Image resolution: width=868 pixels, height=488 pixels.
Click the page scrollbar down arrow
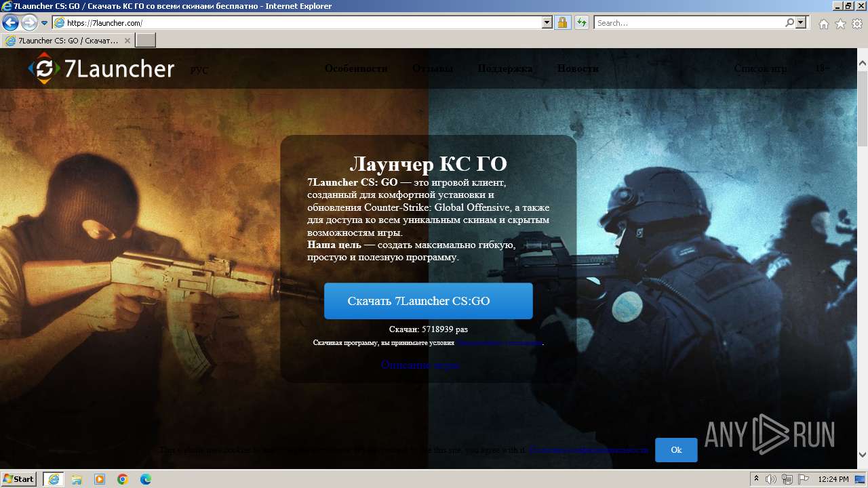863,455
